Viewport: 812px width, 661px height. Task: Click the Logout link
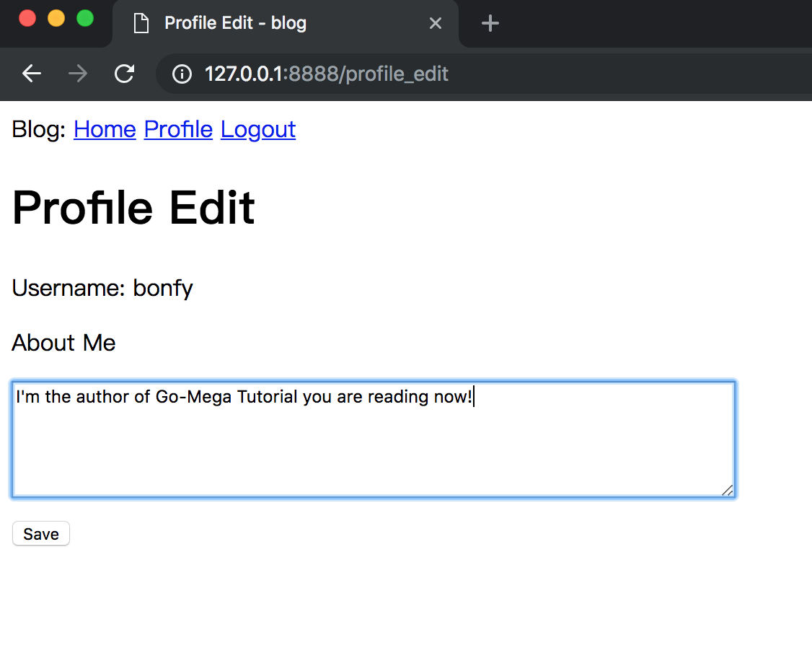(x=258, y=129)
